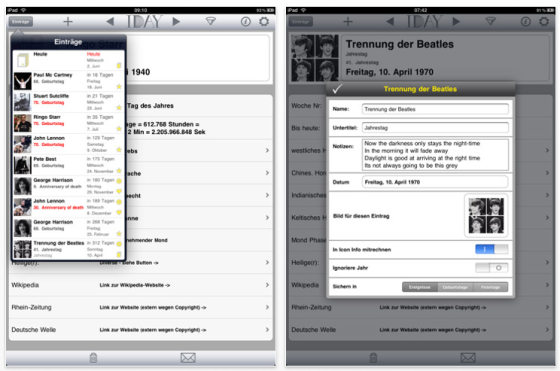Open the Paul Mc Cartney entry
This screenshot has height=371, width=560.
[x=69, y=81]
